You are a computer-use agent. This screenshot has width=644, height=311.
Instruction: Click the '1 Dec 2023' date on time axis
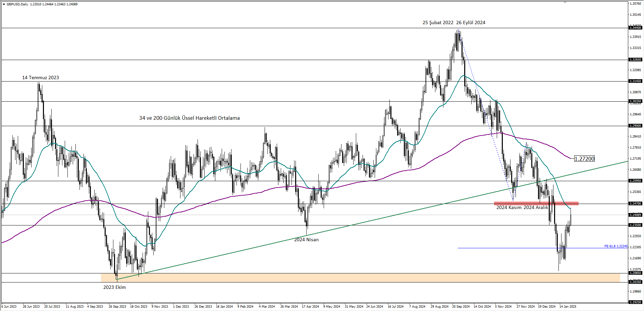coord(181,307)
